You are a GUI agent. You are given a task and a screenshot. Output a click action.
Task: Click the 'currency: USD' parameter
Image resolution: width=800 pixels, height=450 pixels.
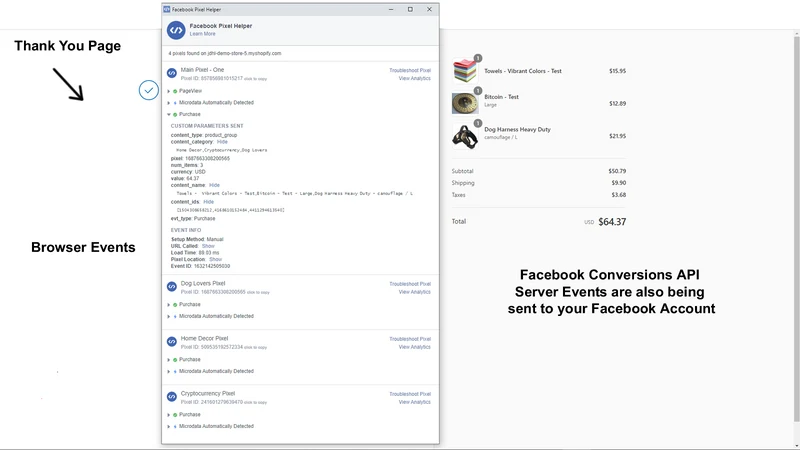point(188,172)
